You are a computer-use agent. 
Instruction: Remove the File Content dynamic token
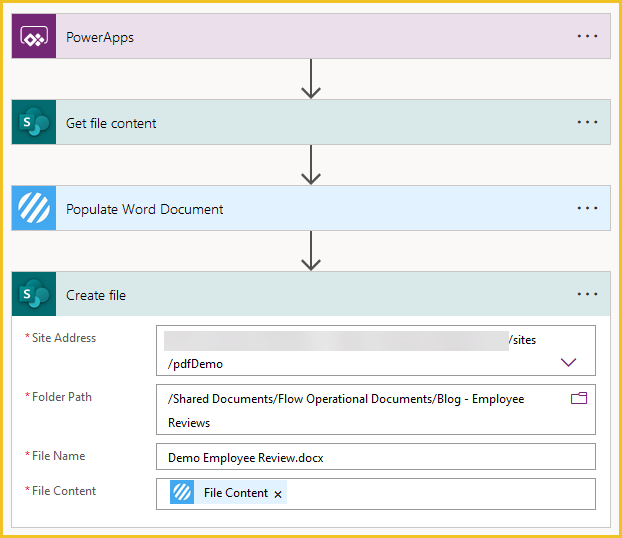(x=278, y=494)
